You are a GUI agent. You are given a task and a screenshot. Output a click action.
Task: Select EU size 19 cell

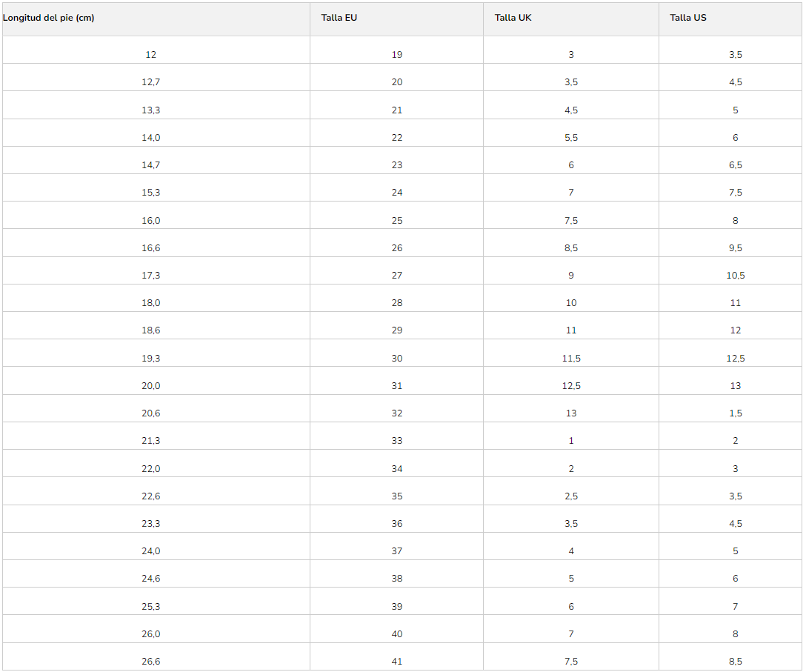[397, 55]
